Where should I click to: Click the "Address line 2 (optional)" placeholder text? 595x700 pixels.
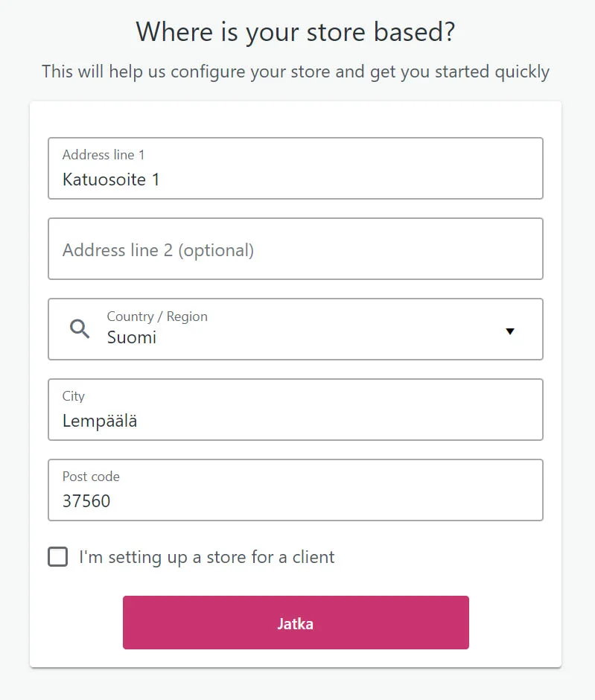[158, 250]
